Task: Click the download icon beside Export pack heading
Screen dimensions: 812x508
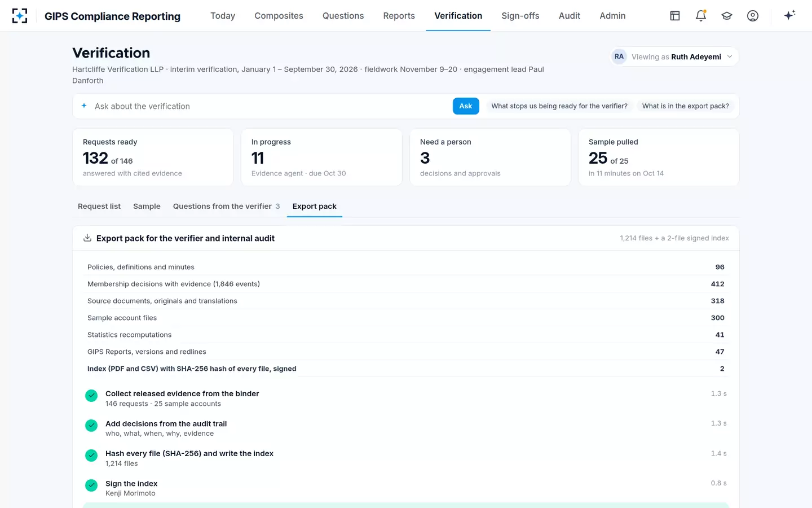Action: pos(87,238)
